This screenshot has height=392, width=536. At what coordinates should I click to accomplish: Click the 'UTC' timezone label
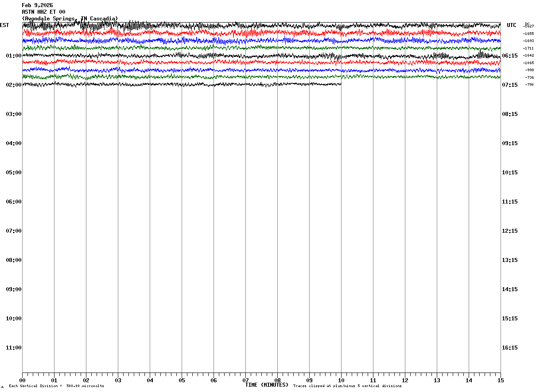pos(512,25)
